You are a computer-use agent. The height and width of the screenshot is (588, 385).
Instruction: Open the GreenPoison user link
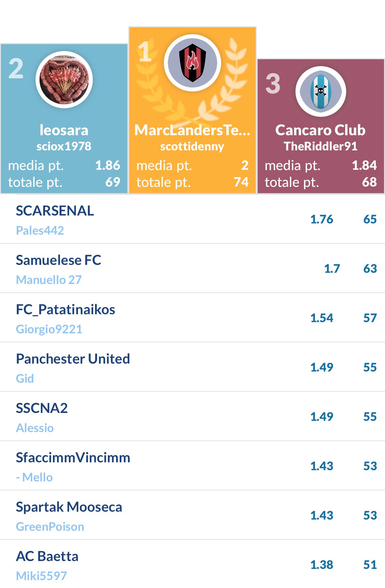(x=50, y=527)
